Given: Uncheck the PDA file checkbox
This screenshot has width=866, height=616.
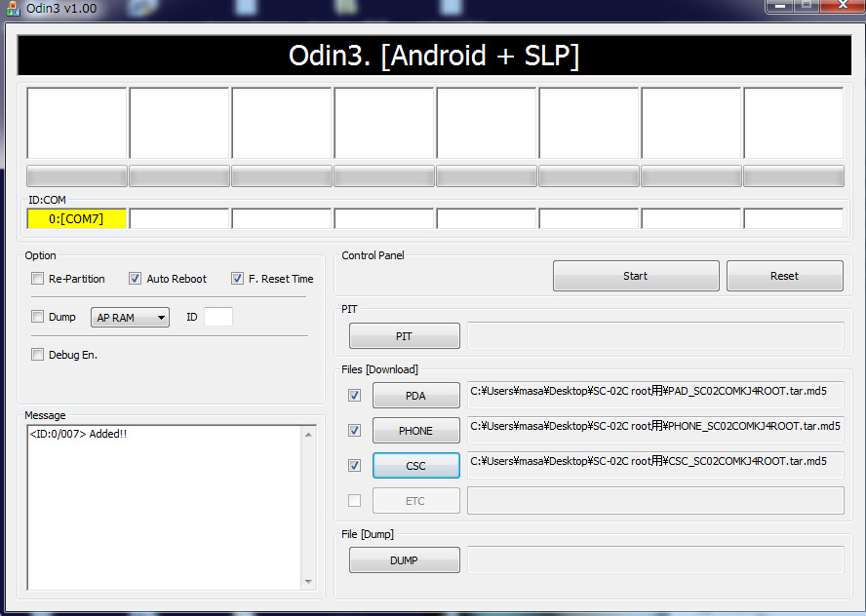Looking at the screenshot, I should (x=355, y=395).
